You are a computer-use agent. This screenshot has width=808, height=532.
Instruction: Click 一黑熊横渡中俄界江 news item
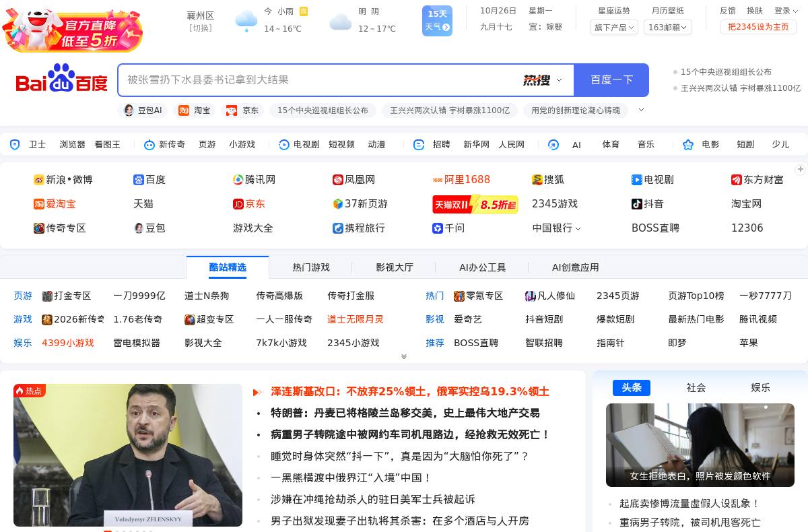[351, 477]
